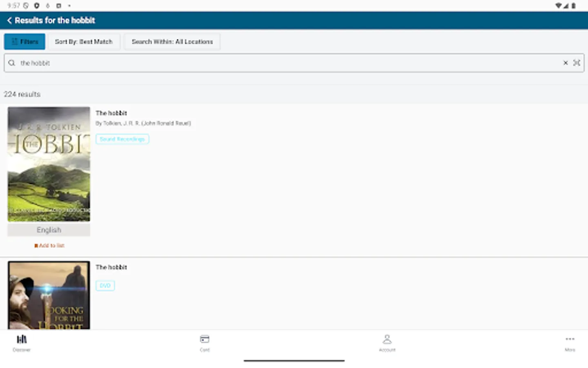588x368 pixels.
Task: Expand the English language selector
Action: [49, 230]
